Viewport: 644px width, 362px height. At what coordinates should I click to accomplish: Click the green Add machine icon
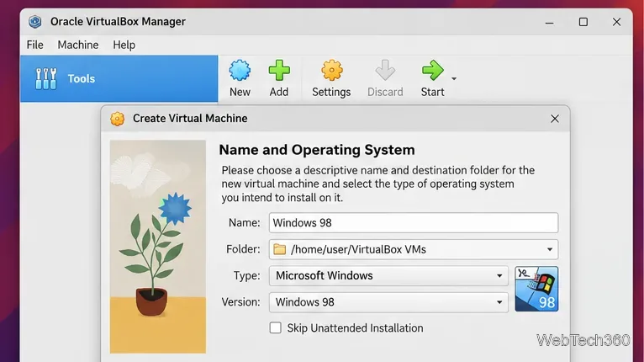click(x=279, y=71)
